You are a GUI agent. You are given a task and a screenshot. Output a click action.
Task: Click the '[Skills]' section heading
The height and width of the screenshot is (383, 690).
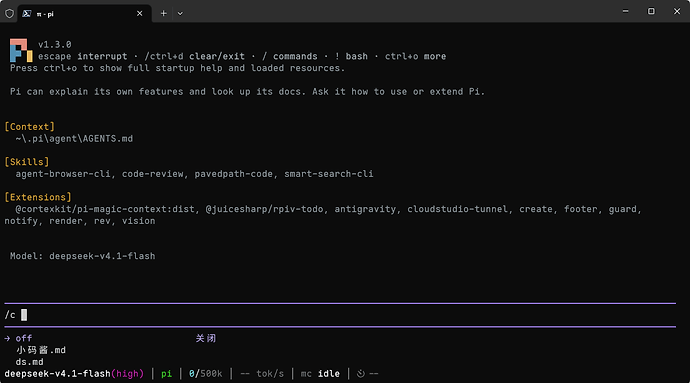[27, 162]
